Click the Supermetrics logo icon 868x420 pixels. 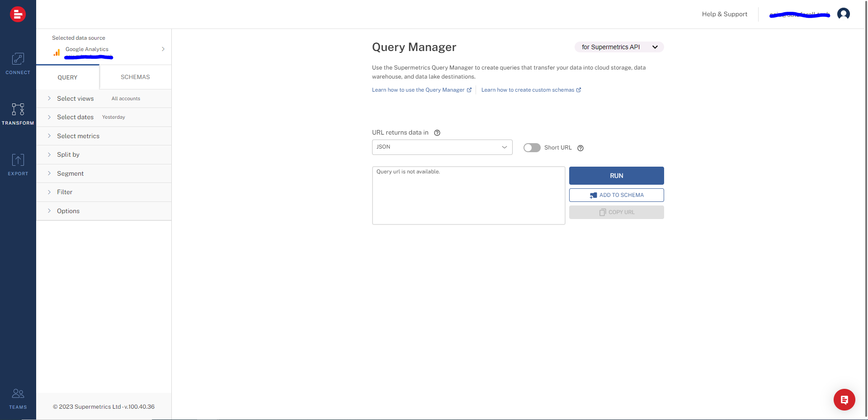tap(18, 14)
